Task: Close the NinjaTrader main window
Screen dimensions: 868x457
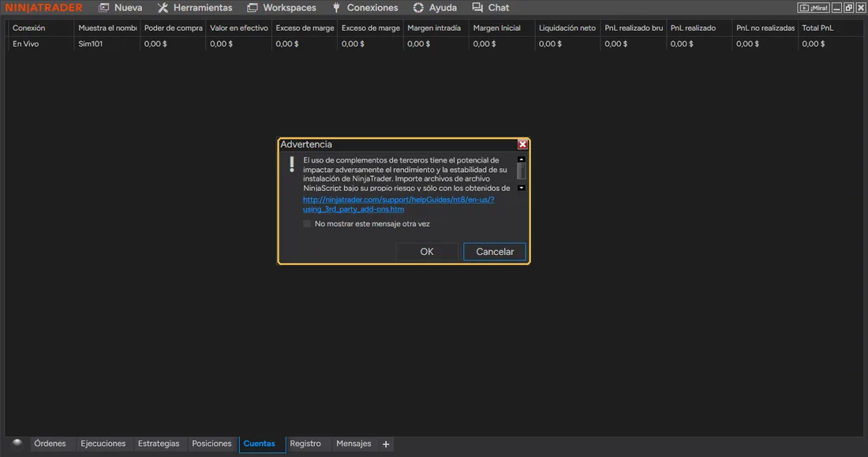Action: coord(860,8)
